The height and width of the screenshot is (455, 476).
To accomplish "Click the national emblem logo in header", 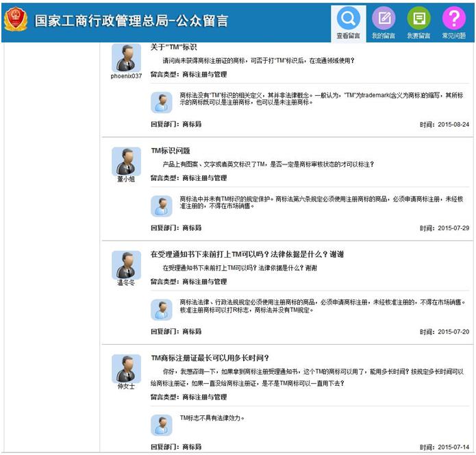I will pos(16,20).
